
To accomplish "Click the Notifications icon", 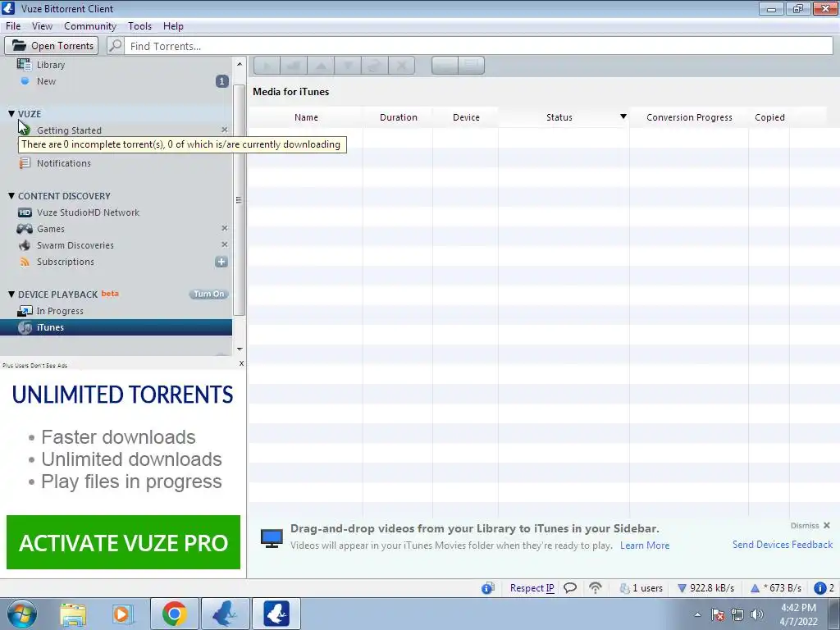I will point(25,163).
